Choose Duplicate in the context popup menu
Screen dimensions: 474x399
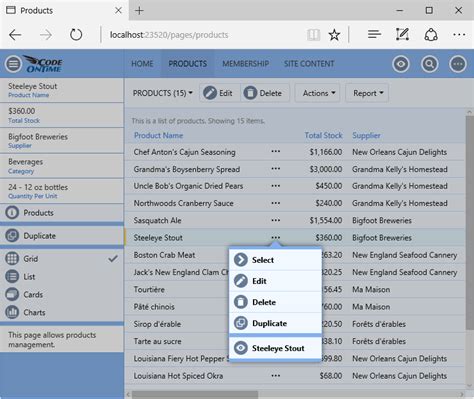coord(275,323)
